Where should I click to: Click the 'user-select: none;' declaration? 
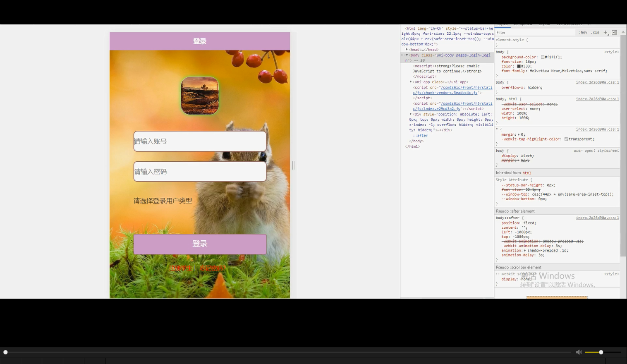(521, 109)
